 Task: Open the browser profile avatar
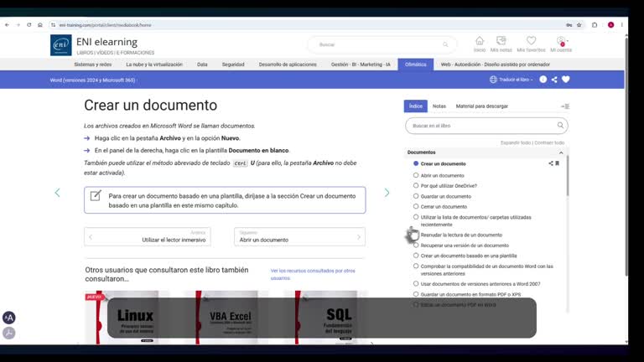pyautogui.click(x=610, y=25)
